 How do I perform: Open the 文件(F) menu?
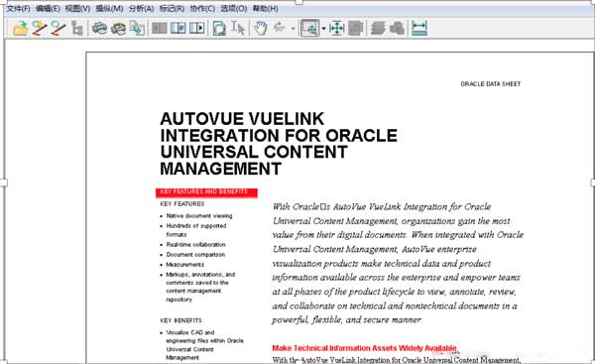[x=18, y=8]
